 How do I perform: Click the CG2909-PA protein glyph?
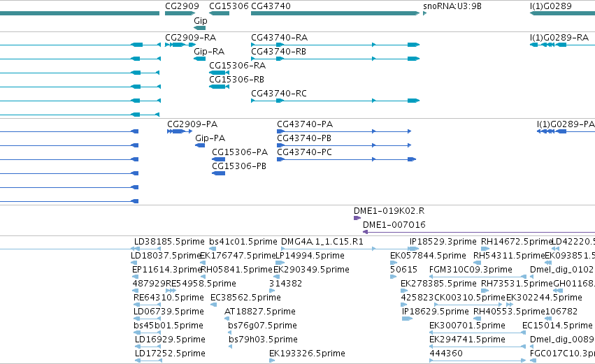[180, 131]
